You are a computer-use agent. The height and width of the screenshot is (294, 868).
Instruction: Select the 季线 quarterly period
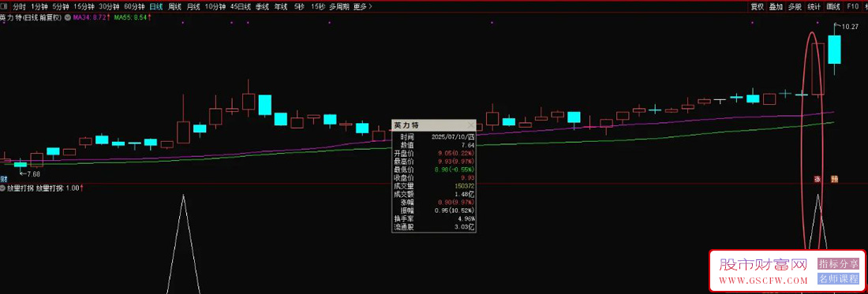(263, 6)
